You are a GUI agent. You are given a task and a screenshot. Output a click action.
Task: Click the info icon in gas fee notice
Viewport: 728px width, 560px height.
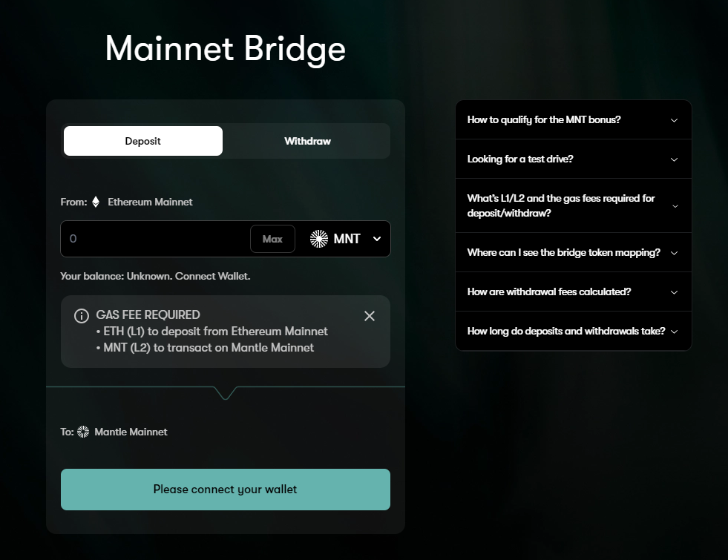pyautogui.click(x=82, y=316)
